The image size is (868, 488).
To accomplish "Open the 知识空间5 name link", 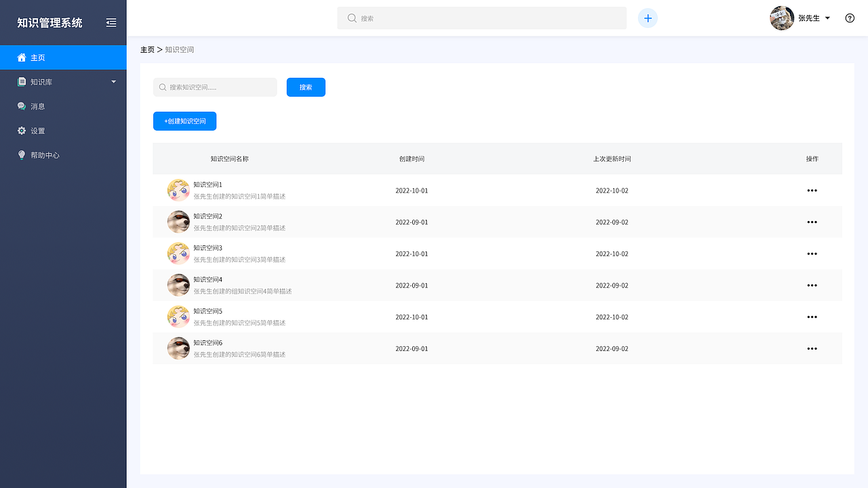I will 208,311.
